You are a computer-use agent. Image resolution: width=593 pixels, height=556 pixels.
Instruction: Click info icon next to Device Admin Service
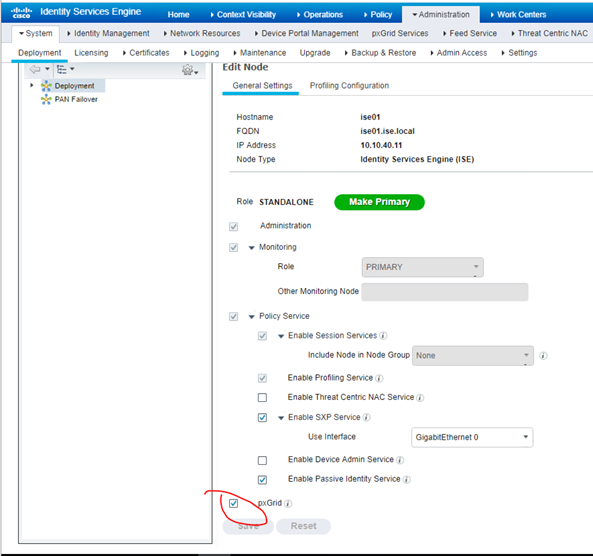(400, 460)
